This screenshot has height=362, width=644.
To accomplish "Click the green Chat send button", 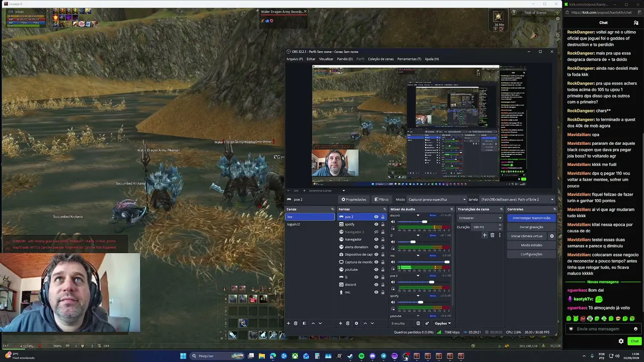I will [634, 341].
